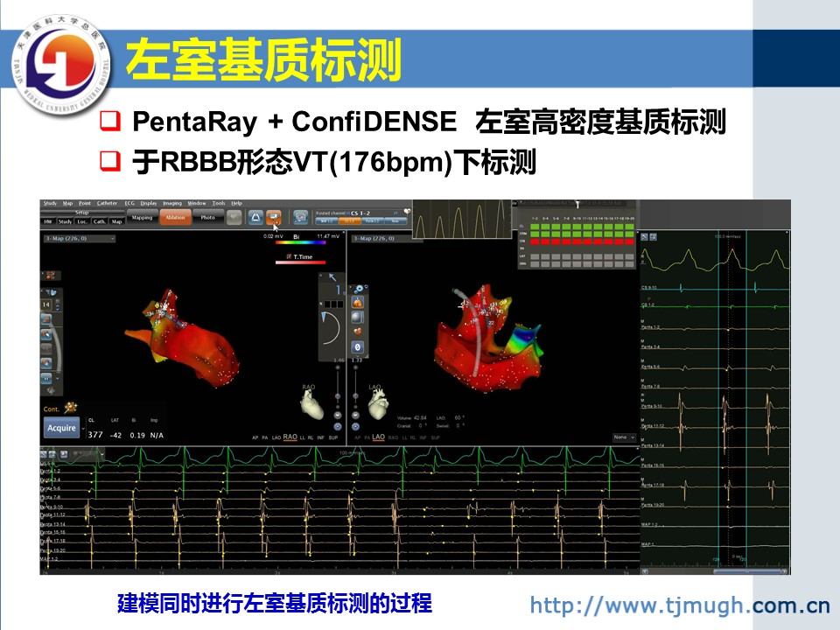Select the underlined LAO view in the right map
This screenshot has width=840, height=630.
coord(378,437)
